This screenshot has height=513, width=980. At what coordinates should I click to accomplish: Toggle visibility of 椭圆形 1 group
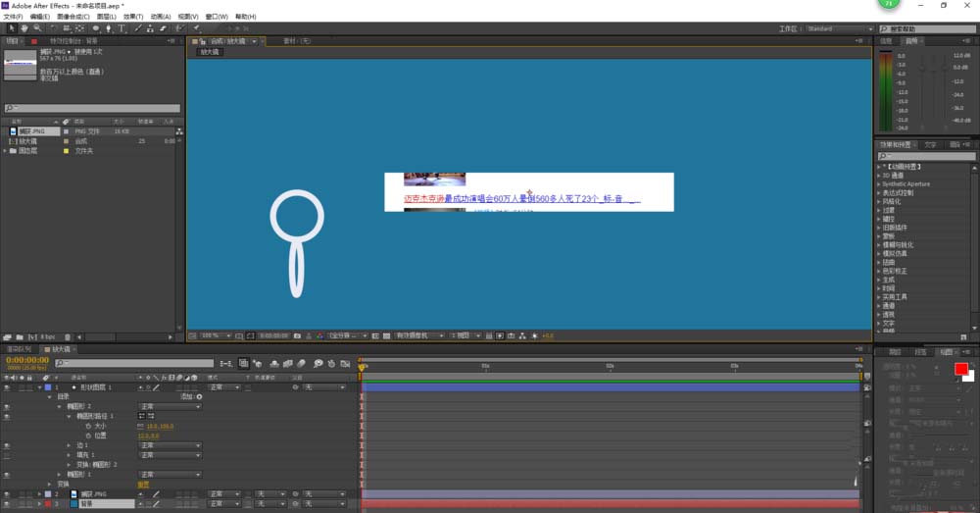pos(7,474)
